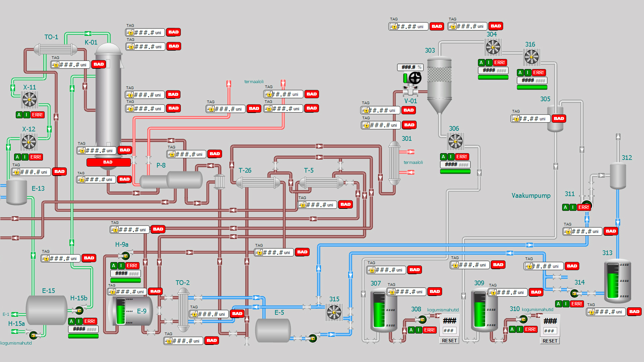Set X-11 fan to A mode
The width and height of the screenshot is (644, 362).
[x=19, y=115]
